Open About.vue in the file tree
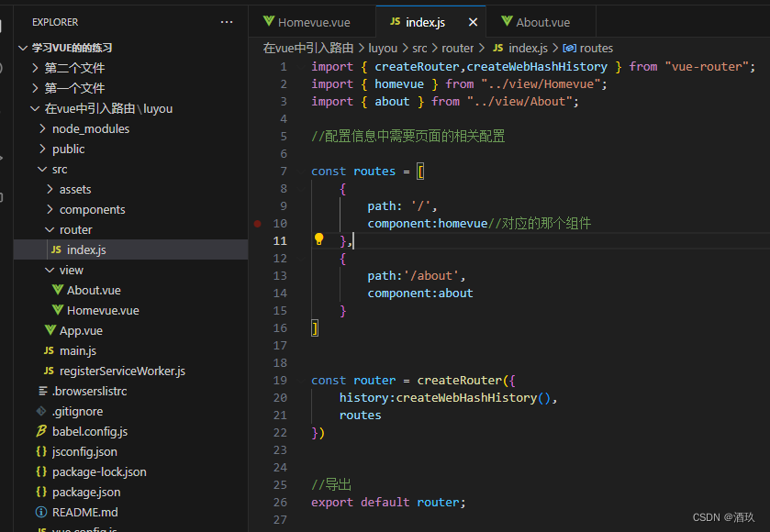770x532 pixels. [130, 290]
